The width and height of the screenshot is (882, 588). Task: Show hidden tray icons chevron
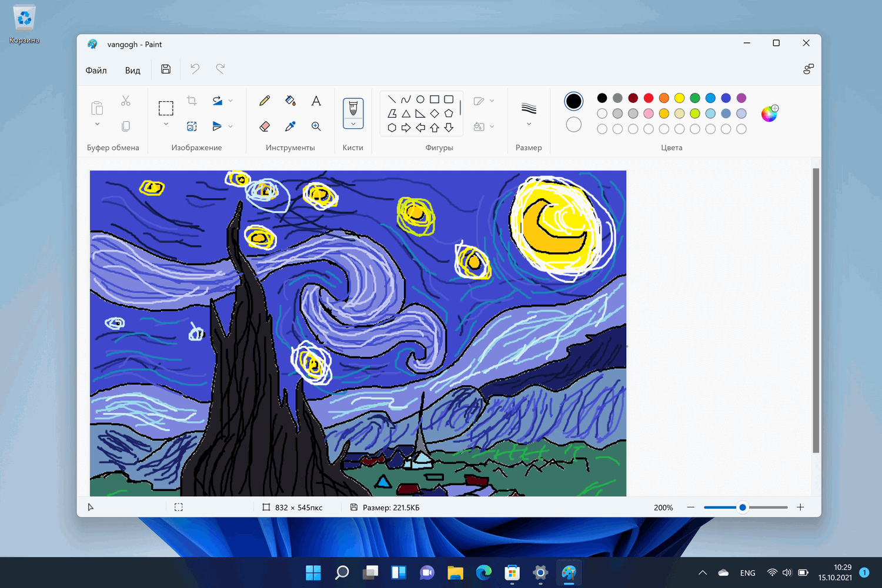click(703, 573)
